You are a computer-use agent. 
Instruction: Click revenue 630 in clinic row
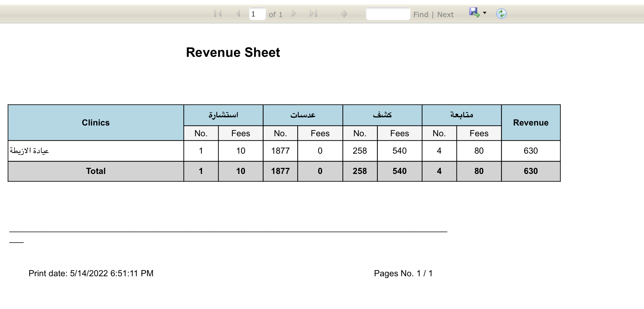tap(531, 151)
